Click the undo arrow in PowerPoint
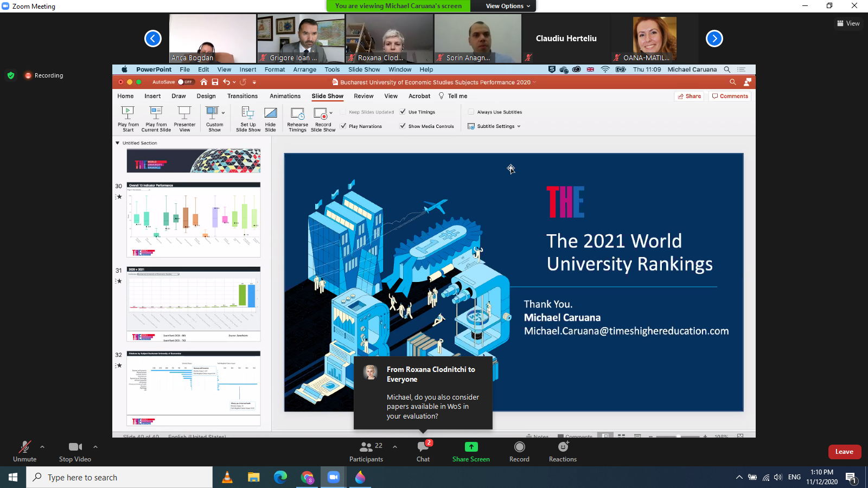Screen dimensions: 868x488 click(x=226, y=82)
